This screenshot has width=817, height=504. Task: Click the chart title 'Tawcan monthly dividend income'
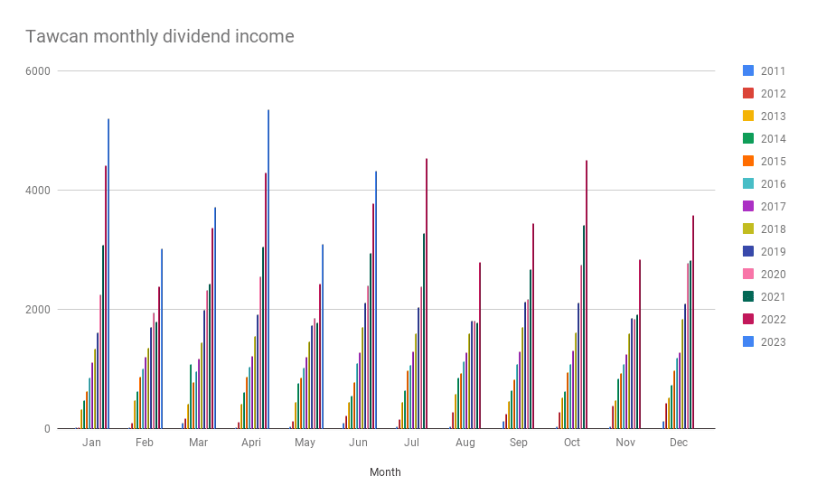160,37
